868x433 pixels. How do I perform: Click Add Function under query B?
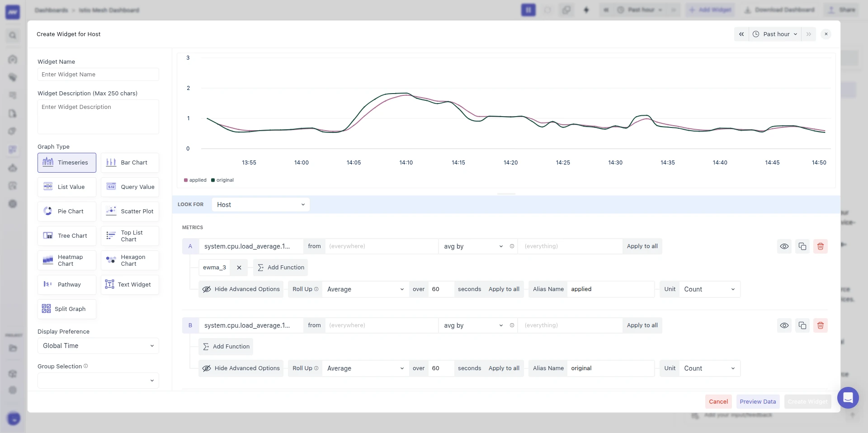pos(226,347)
